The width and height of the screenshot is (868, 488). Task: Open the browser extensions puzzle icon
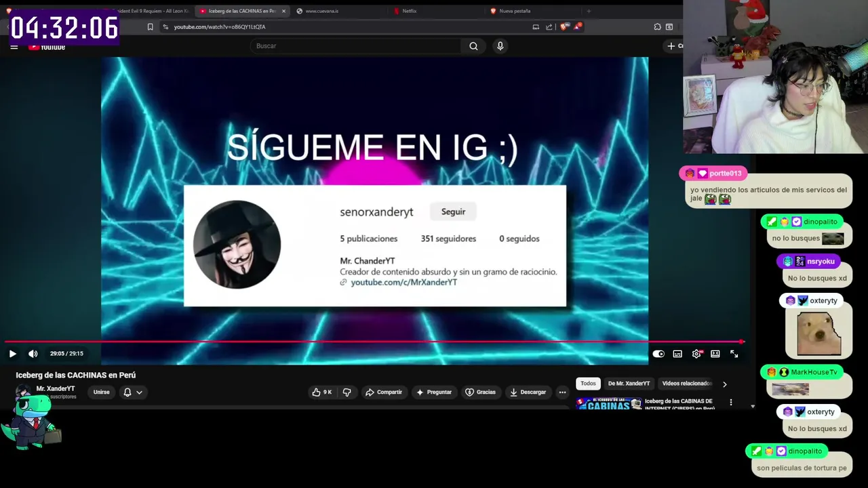coord(657,27)
